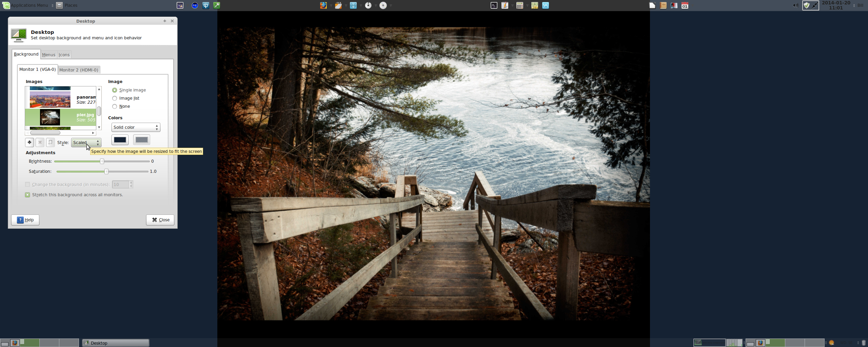Click the image list scroll down arrow
Viewport: 868px width, 347px height.
pyautogui.click(x=99, y=127)
